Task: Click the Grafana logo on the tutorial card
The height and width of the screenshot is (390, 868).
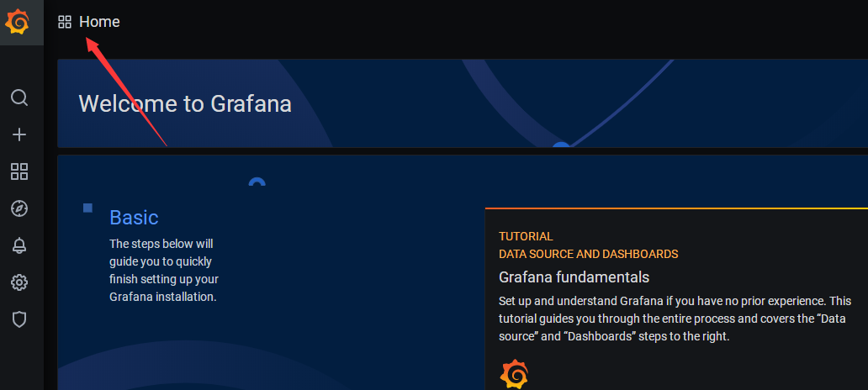Action: point(514,375)
